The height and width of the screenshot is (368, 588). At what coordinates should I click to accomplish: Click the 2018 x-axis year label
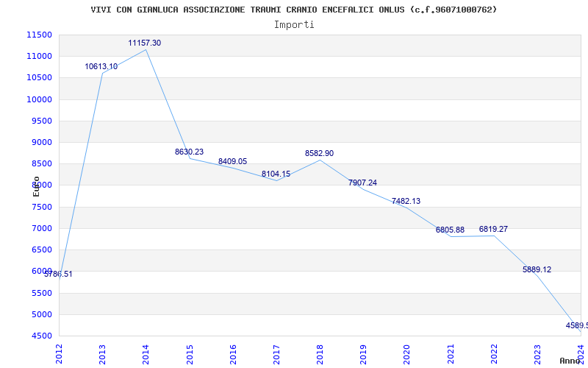320,354
